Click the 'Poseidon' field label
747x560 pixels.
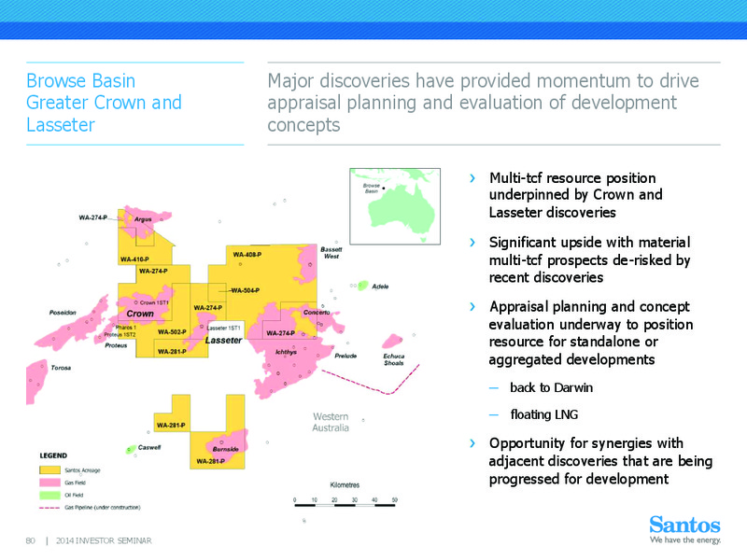[x=63, y=313]
